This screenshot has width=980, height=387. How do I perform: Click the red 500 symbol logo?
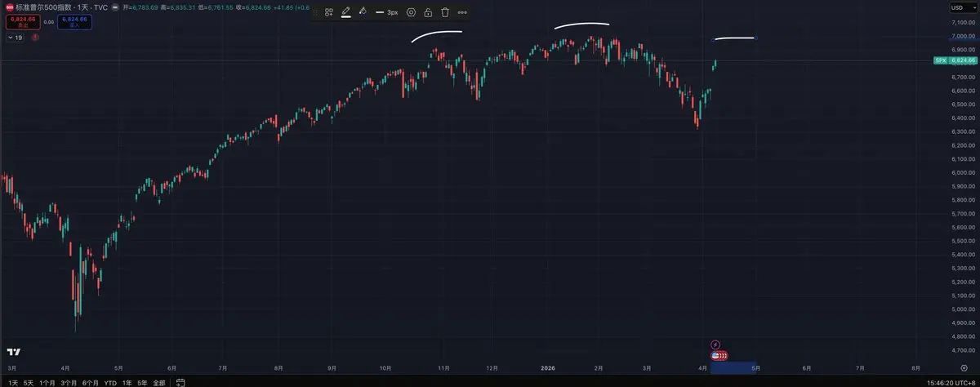coord(9,7)
